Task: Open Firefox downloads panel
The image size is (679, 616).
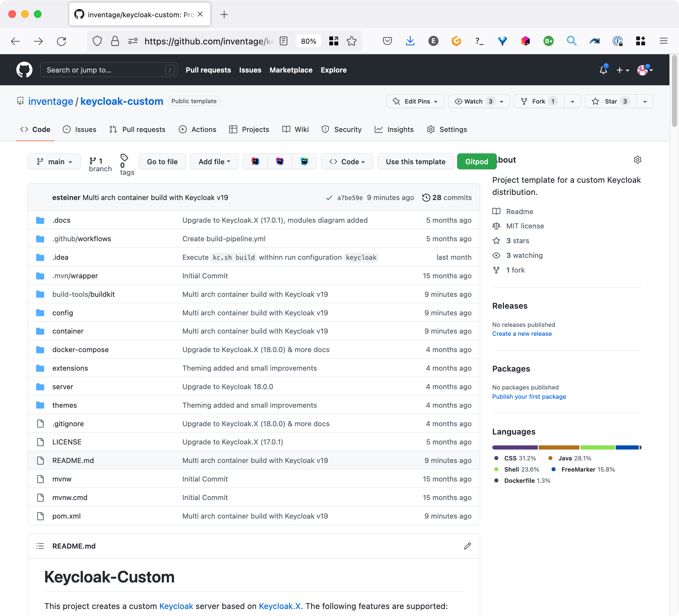Action: click(x=410, y=41)
